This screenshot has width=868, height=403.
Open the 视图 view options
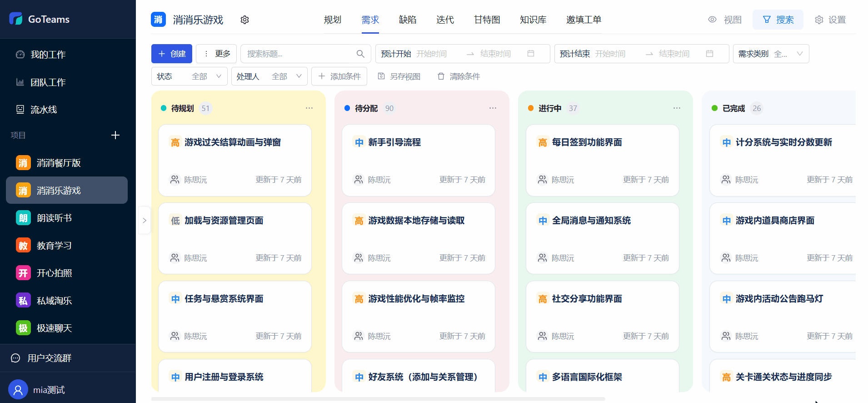[x=725, y=20]
